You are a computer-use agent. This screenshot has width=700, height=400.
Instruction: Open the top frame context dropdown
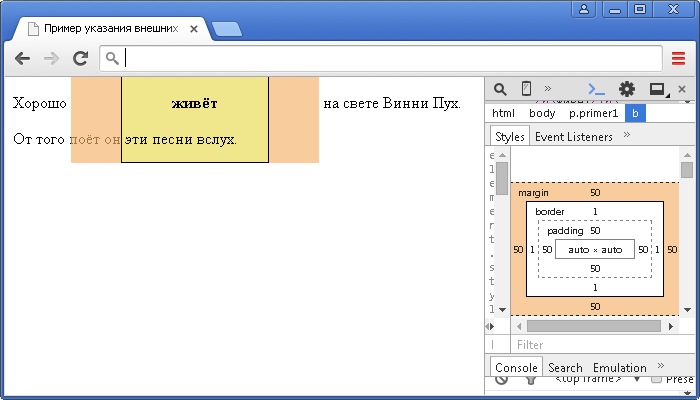point(590,380)
